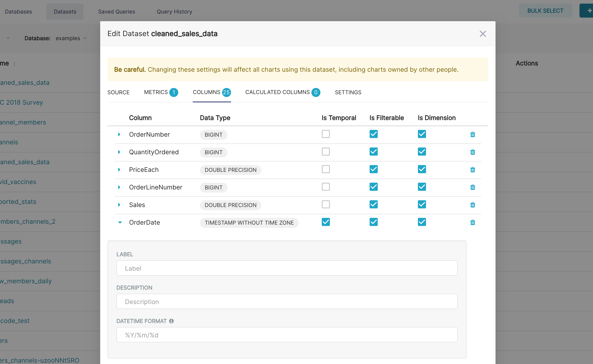
Task: Delete the OrderNumber column
Action: (x=473, y=135)
